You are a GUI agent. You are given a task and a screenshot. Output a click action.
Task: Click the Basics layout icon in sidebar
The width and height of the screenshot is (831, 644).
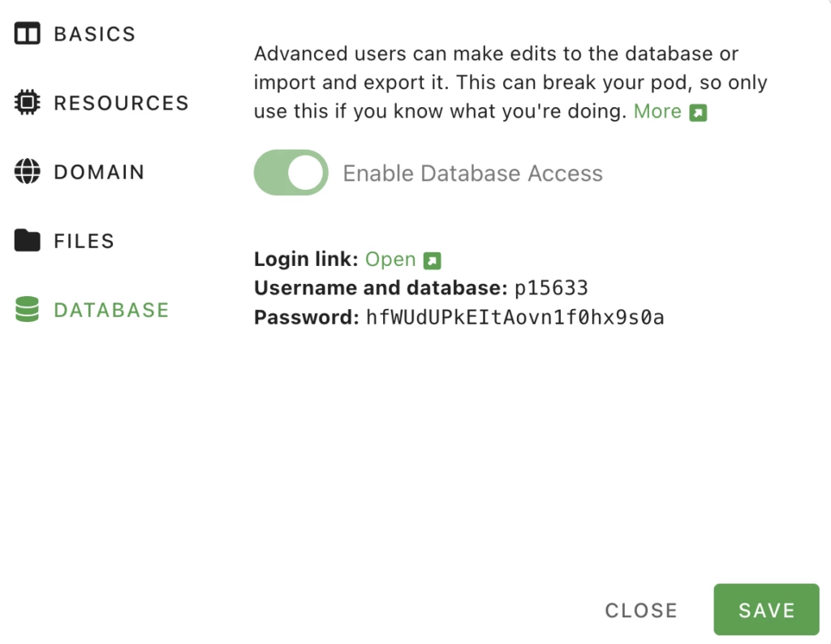tap(28, 34)
